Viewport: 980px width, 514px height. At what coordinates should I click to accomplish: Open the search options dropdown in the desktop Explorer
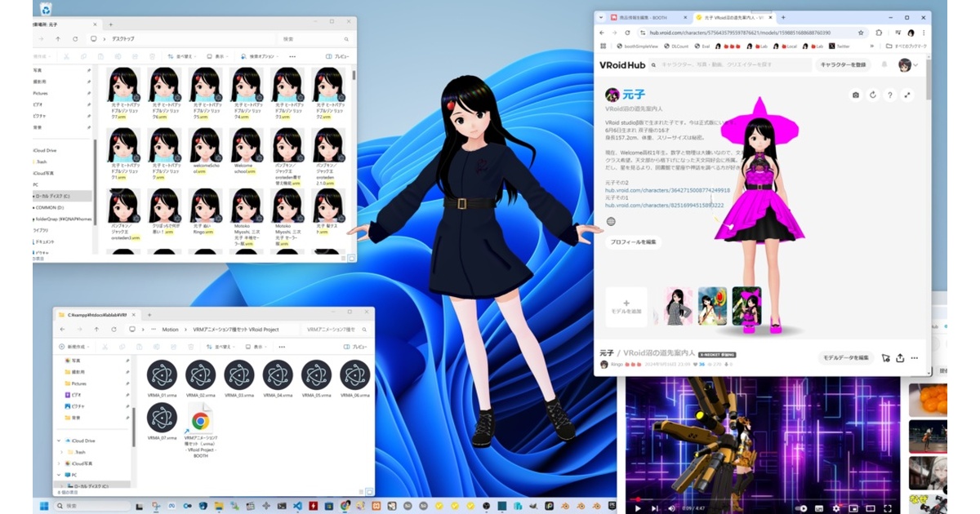tap(258, 56)
